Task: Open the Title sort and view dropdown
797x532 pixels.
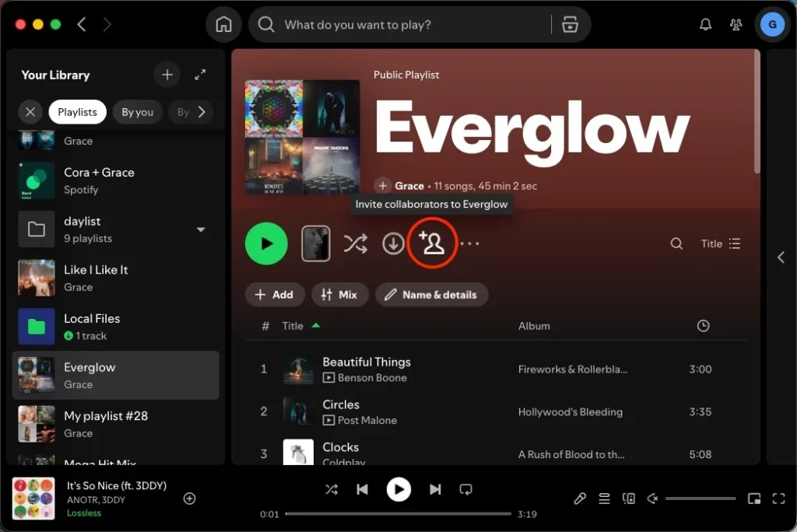Action: click(720, 243)
